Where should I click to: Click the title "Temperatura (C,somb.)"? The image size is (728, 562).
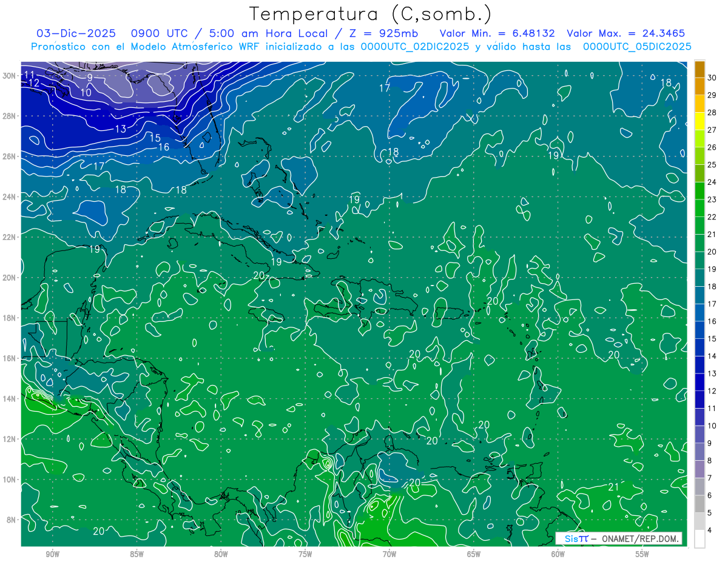click(371, 14)
